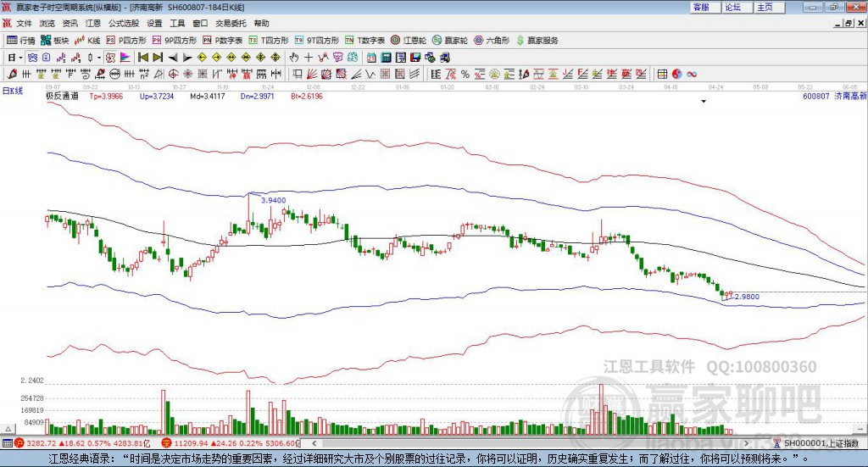Open the 资讯 menu
This screenshot has width=868, height=467.
pyautogui.click(x=70, y=23)
